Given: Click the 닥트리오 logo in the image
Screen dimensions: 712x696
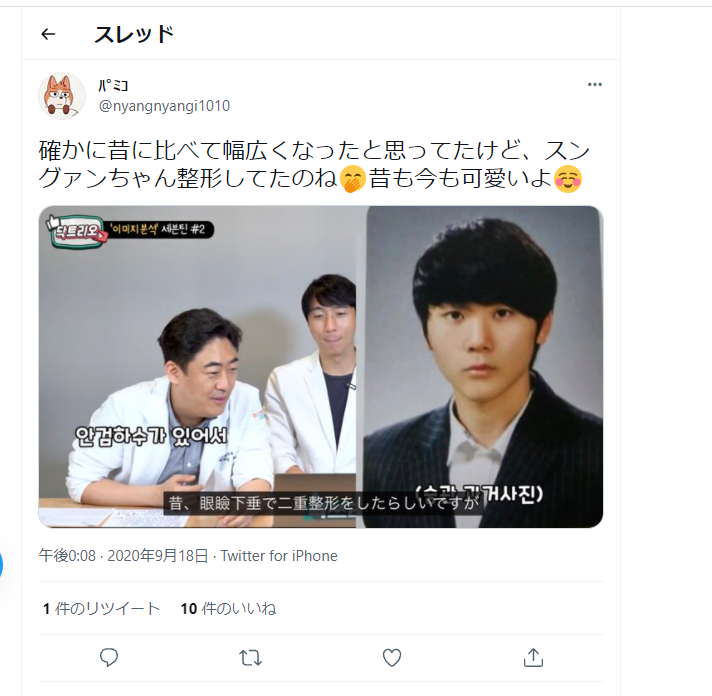Looking at the screenshot, I should (77, 231).
